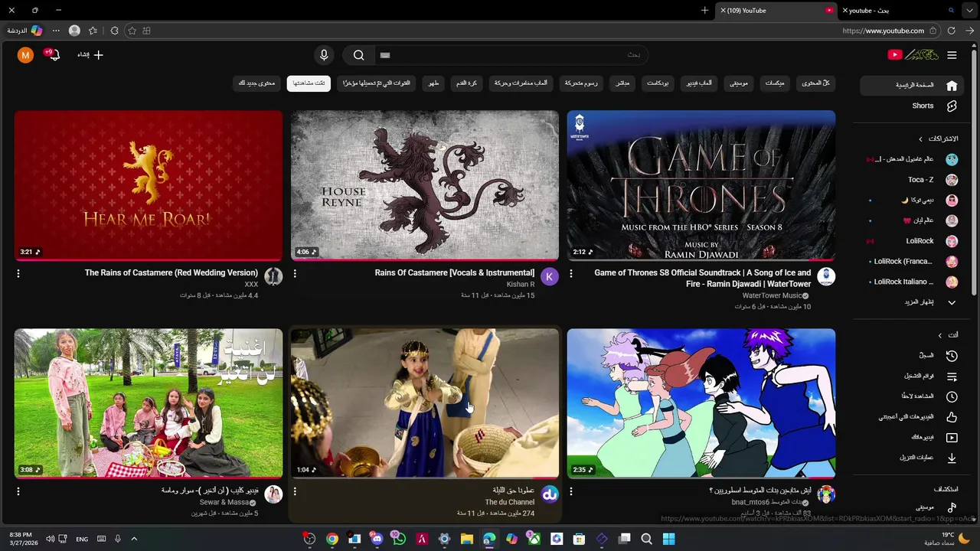The image size is (980, 551).
Task: Open the Kishan R channel avatar
Action: pos(550,276)
